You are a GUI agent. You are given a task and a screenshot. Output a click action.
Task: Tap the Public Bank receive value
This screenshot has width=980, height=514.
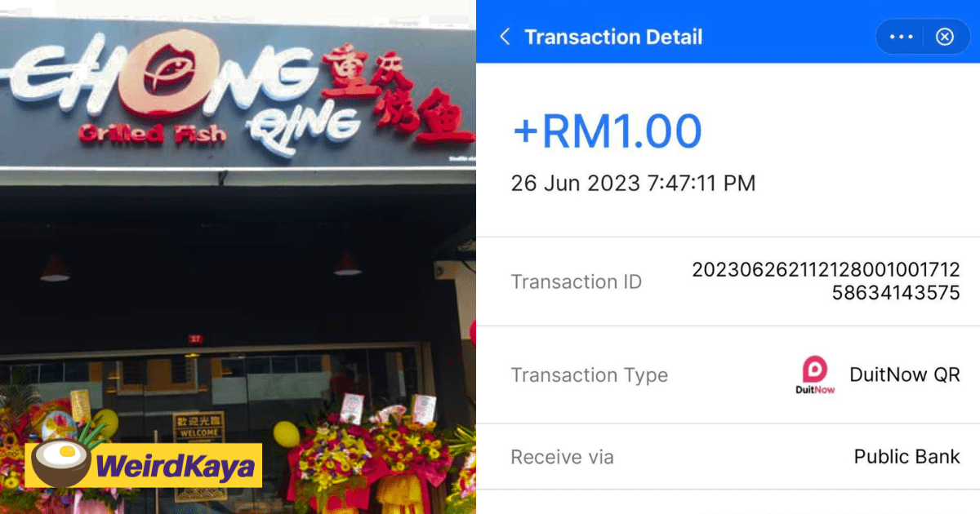tap(907, 457)
